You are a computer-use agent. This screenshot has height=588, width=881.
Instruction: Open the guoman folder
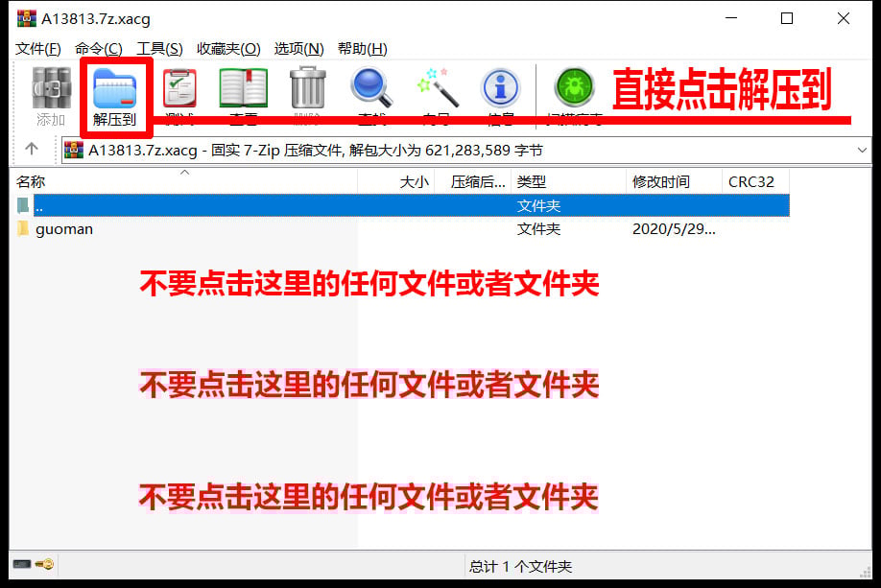(x=65, y=228)
